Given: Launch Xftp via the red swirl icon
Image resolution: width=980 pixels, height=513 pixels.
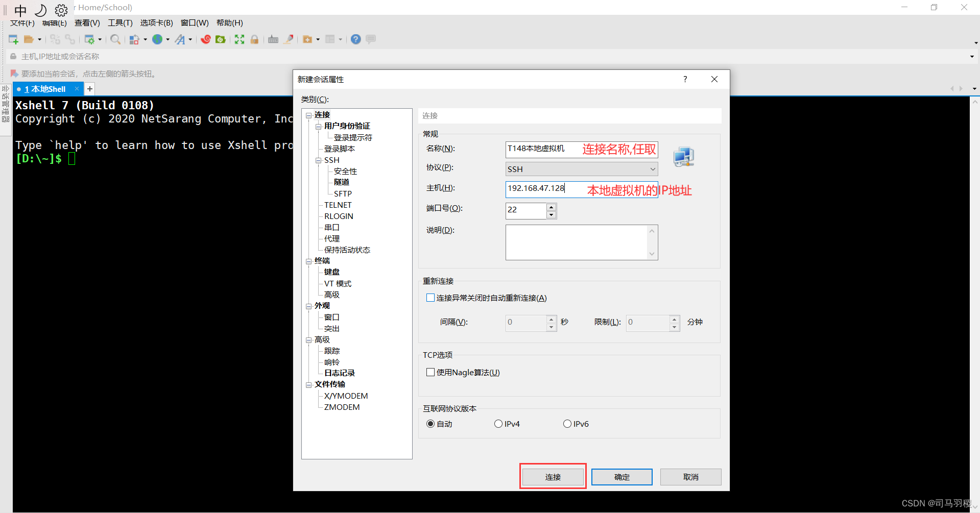Looking at the screenshot, I should coord(206,39).
